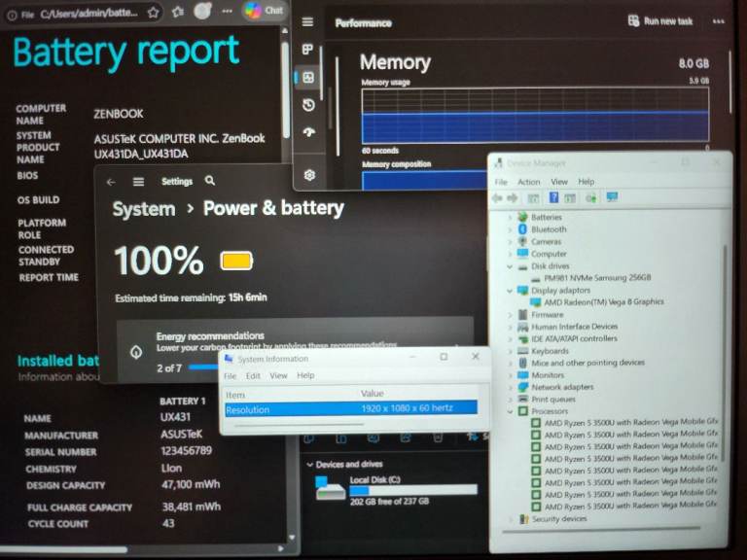Open Task Manager more options ellipsis
Viewport: 747px width, 560px height.
click(719, 21)
